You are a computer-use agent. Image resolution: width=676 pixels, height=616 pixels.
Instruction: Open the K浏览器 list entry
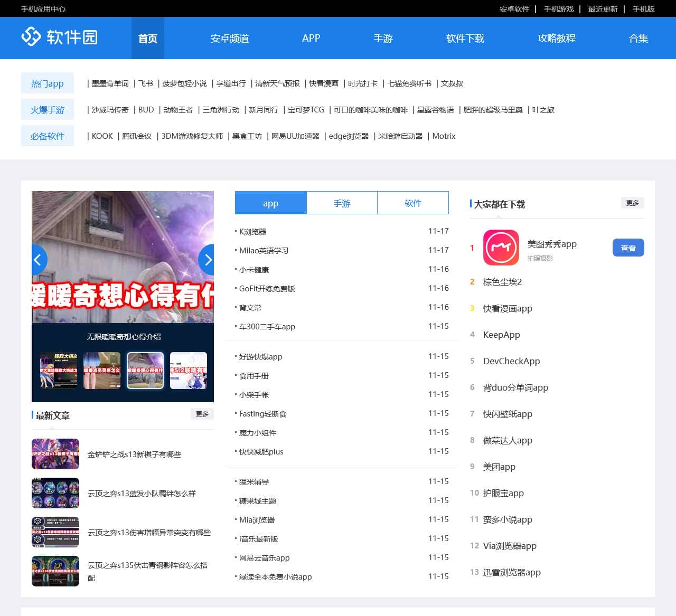click(252, 232)
